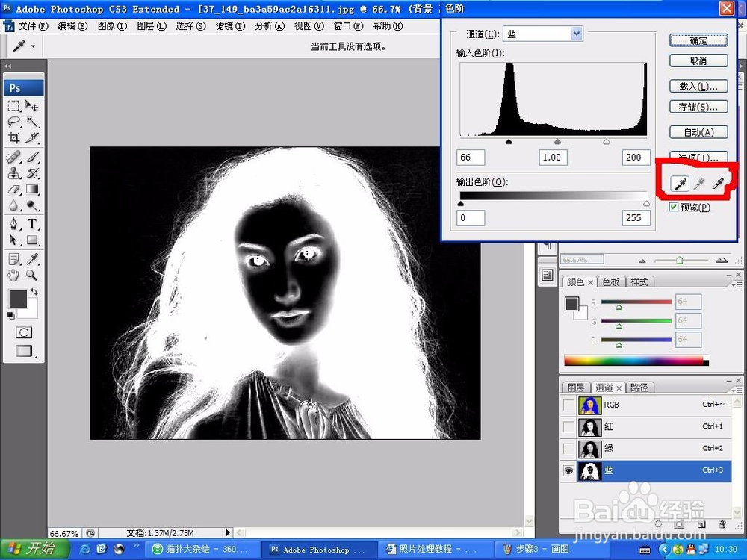Select the Crop tool
The width and height of the screenshot is (747, 560).
(13, 137)
